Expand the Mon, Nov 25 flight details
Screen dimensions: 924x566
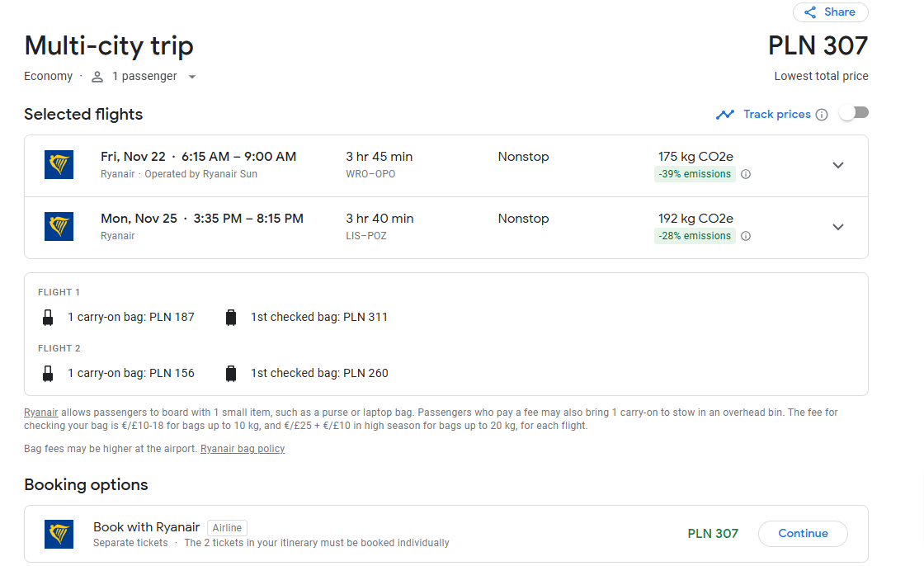[838, 227]
